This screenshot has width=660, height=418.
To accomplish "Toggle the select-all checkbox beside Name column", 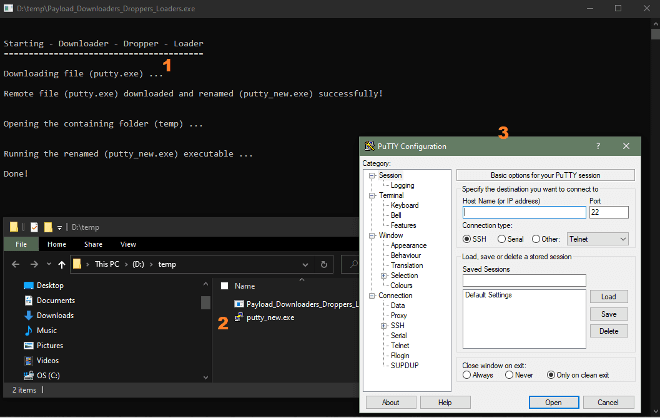I will pyautogui.click(x=225, y=286).
